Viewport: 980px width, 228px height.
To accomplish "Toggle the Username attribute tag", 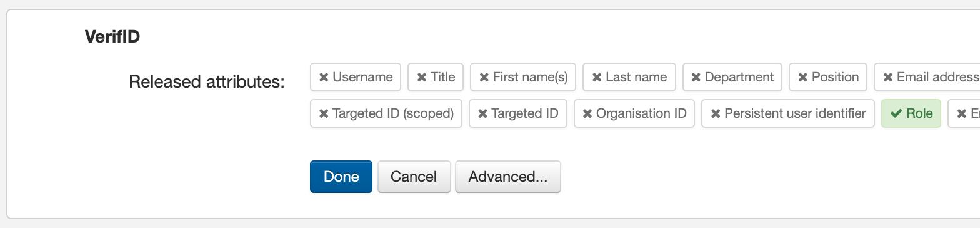I will (x=356, y=77).
